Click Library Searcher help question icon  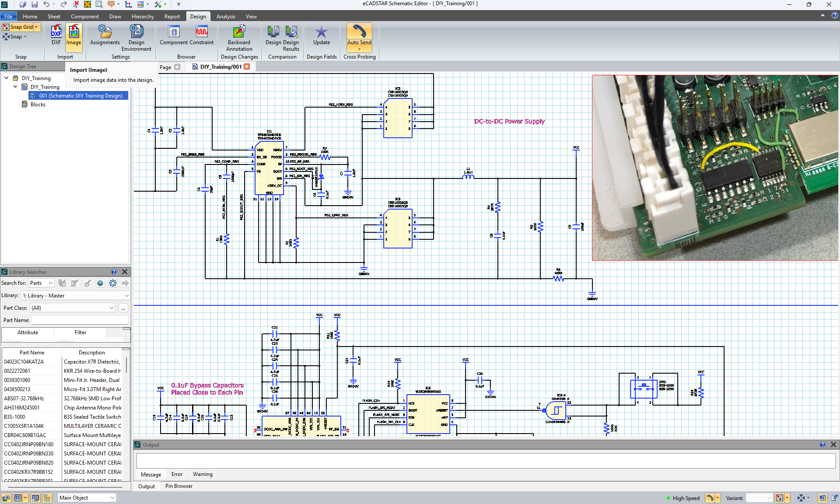click(114, 272)
